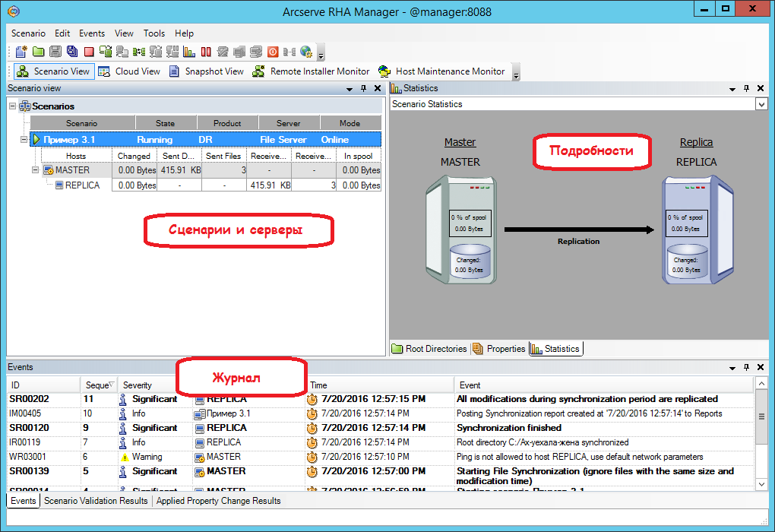The width and height of the screenshot is (775, 532).
Task: Open the View menu
Action: click(124, 33)
